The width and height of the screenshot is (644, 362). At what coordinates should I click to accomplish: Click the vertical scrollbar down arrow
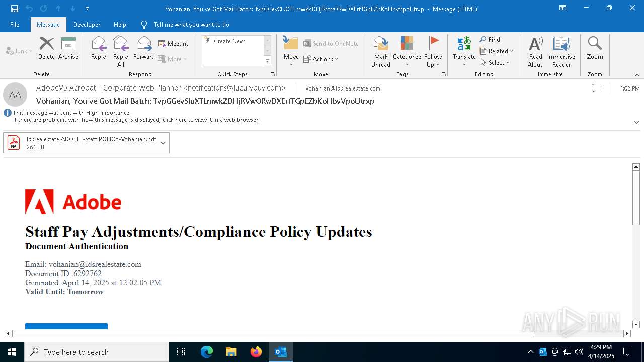[636, 325]
